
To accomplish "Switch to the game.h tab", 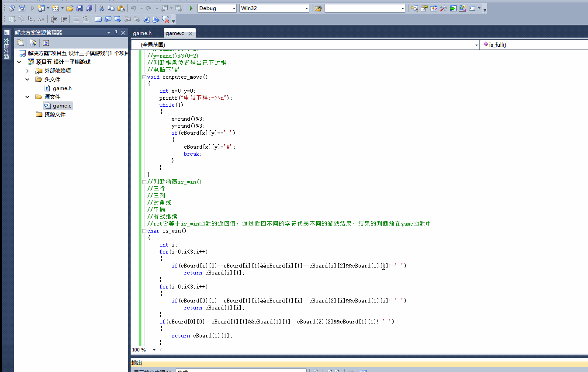I will [142, 33].
